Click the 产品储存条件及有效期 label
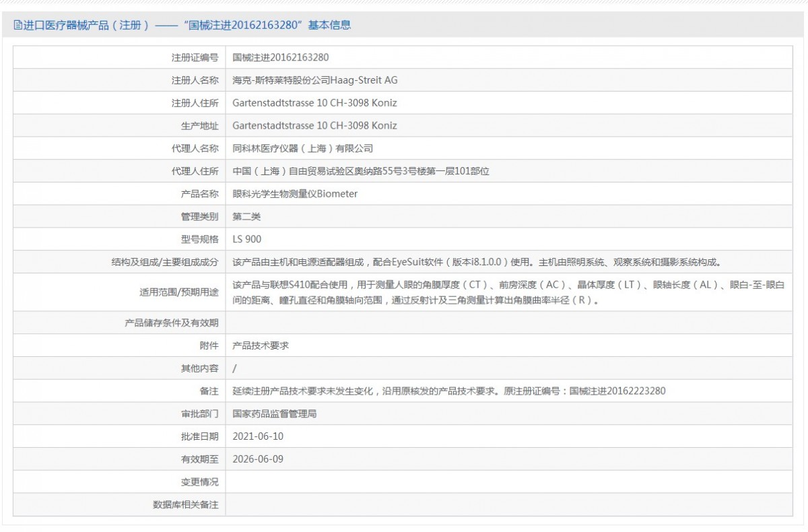 (172, 323)
